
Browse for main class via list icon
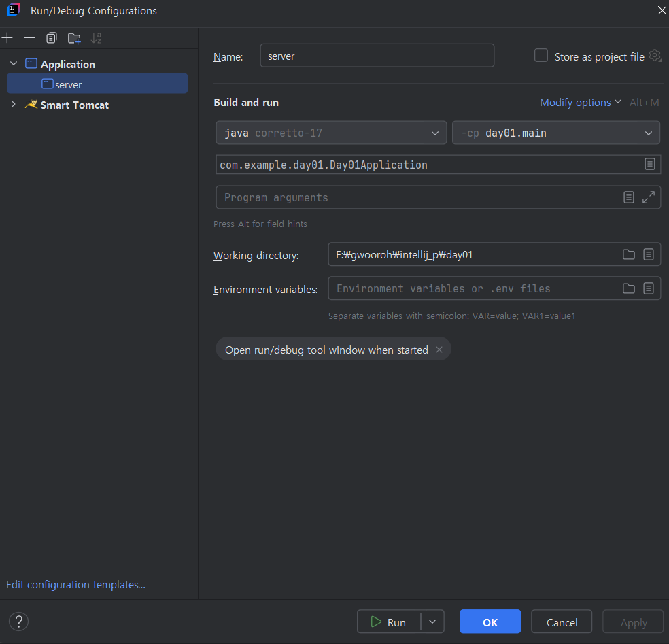tap(650, 164)
